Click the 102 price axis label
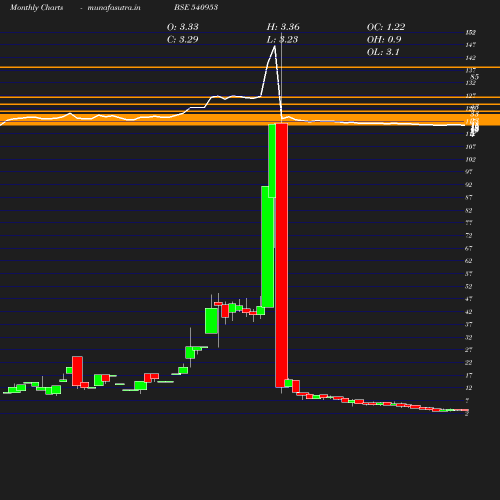This screenshot has height=500, width=500. tap(471, 159)
